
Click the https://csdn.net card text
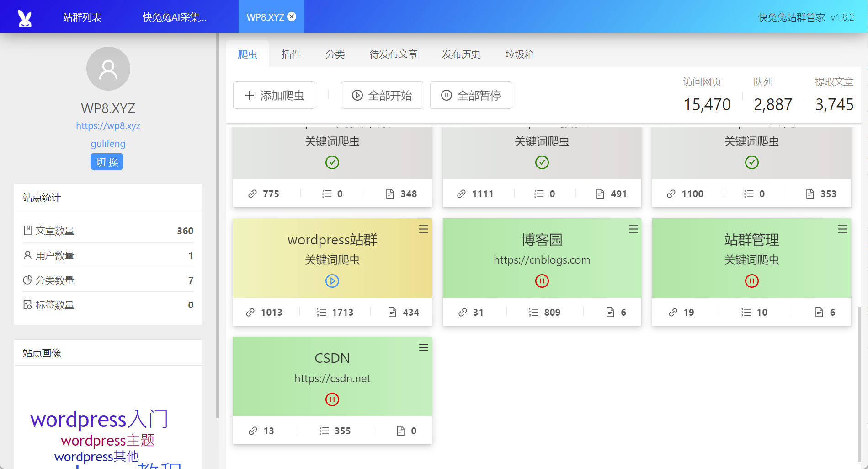[x=332, y=378]
